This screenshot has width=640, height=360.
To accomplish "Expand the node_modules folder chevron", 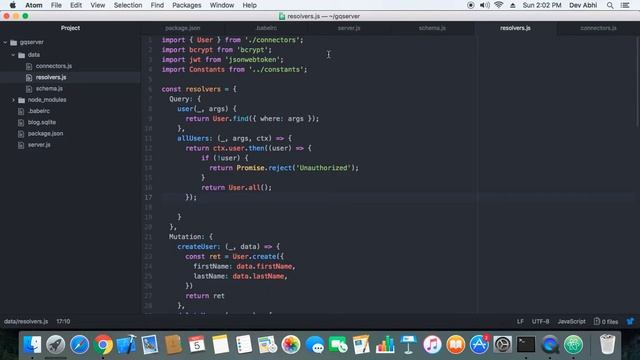I will (13, 100).
